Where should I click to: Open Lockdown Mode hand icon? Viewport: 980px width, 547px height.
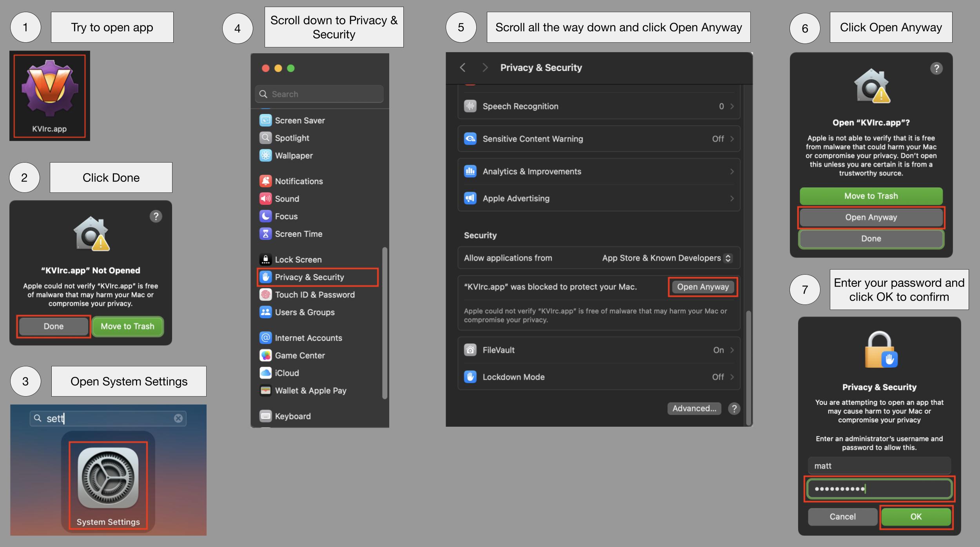pyautogui.click(x=470, y=377)
